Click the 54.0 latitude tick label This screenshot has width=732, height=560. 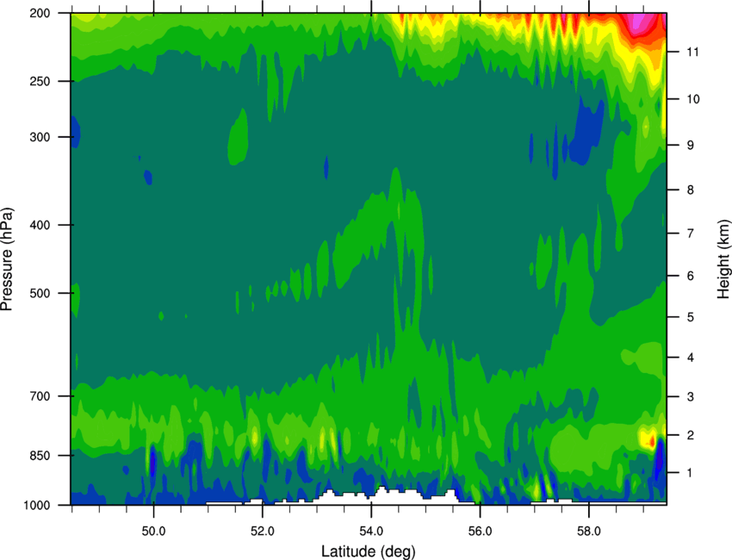point(371,531)
